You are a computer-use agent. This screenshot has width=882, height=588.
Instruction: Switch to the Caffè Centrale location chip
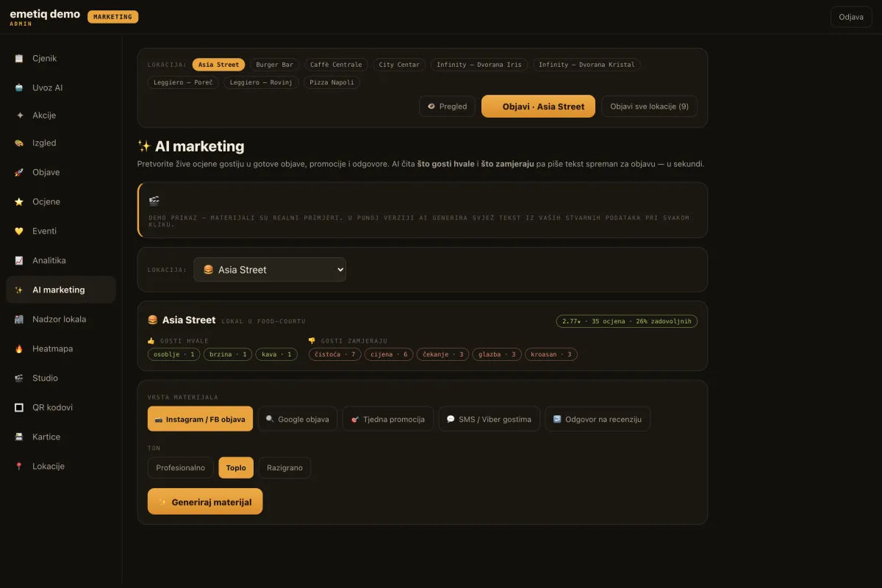(x=336, y=65)
